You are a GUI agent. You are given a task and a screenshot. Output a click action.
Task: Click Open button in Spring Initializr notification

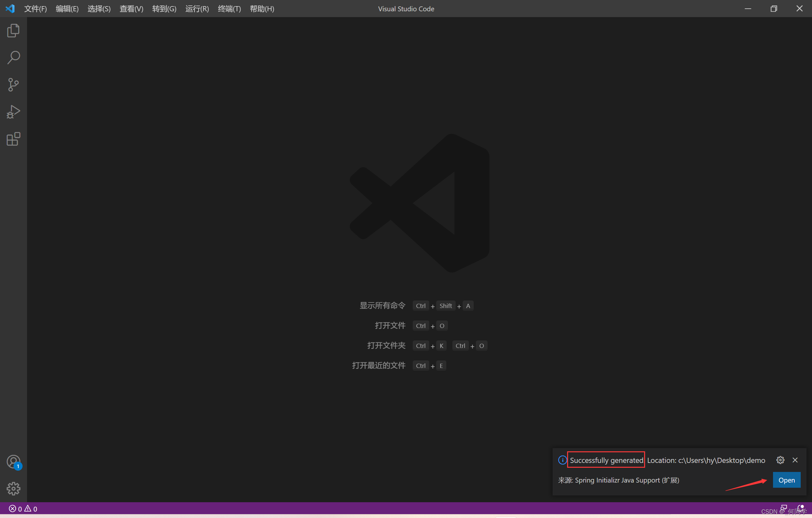pyautogui.click(x=786, y=480)
